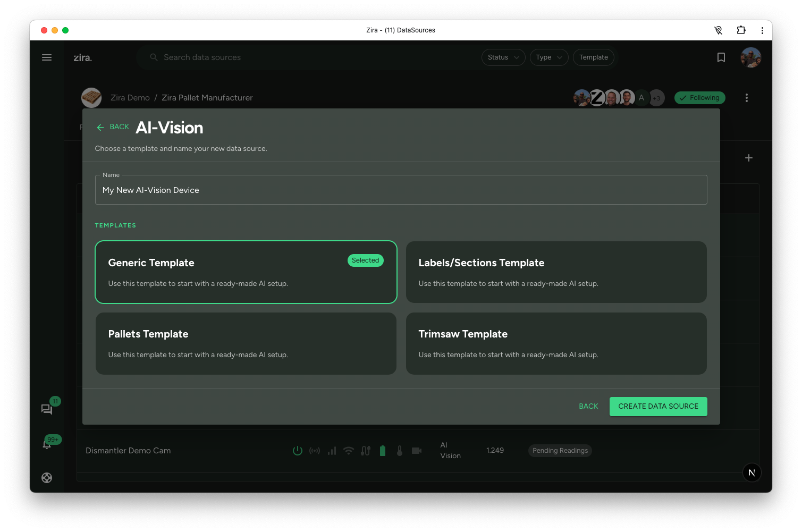802x532 pixels.
Task: Click the camera icon on Dismantler Demo Cam
Action: (x=417, y=451)
